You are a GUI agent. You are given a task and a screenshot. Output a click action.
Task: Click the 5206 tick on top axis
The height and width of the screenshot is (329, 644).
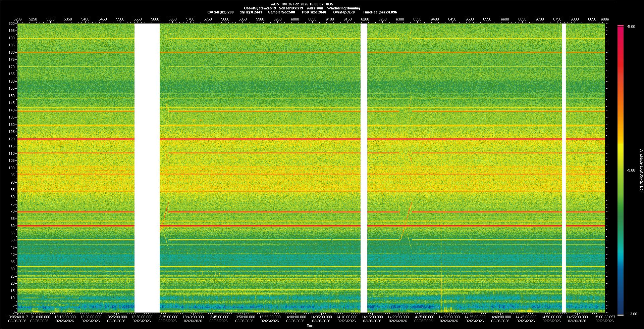point(17,19)
